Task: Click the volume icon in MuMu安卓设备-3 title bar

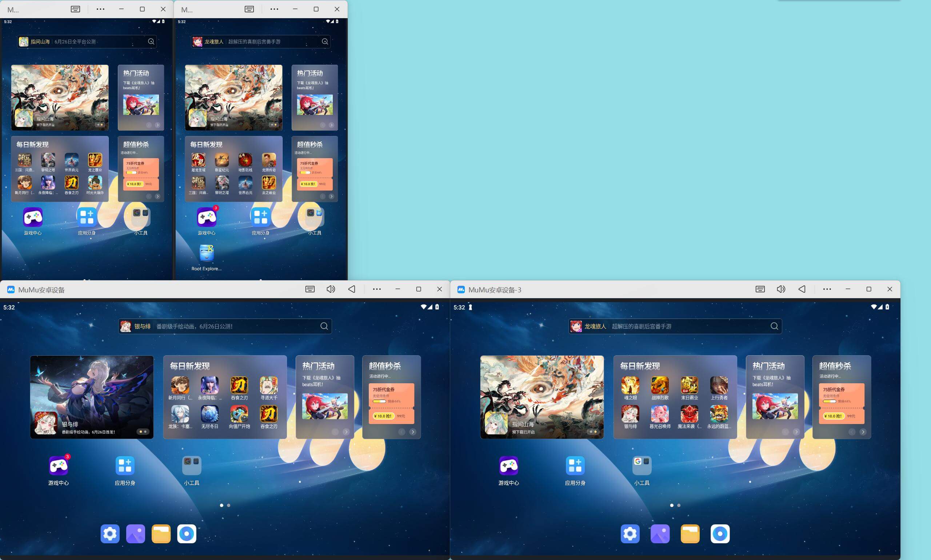Action: (781, 289)
